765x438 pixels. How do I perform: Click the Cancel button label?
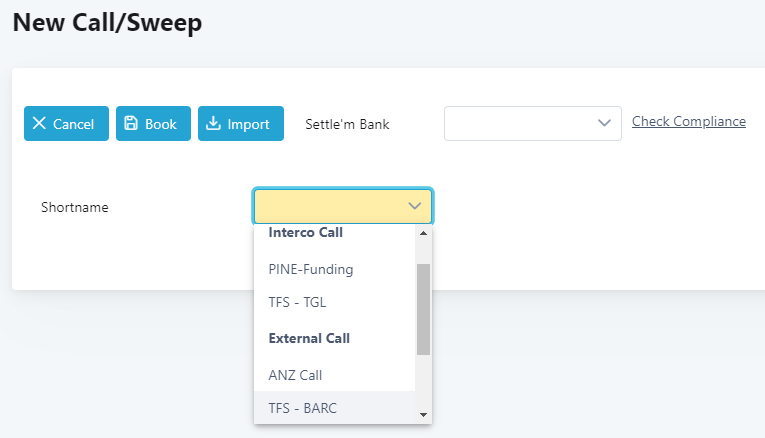[73, 124]
